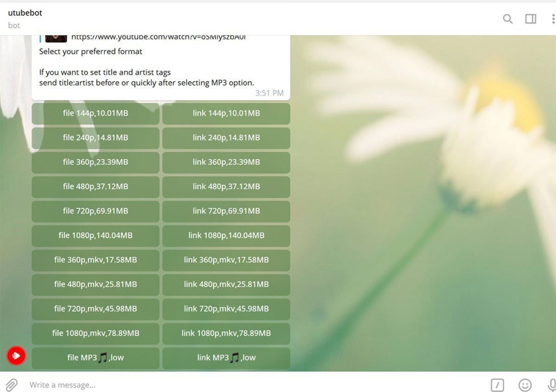Image resolution: width=556 pixels, height=392 pixels.
Task: Select link 240p,14.81MB option
Action: (x=226, y=138)
